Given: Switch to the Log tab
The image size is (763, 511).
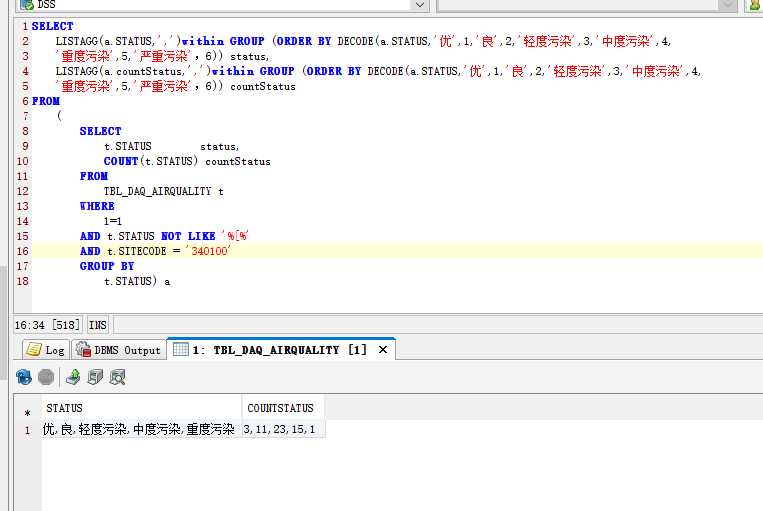Looking at the screenshot, I should pos(46,350).
